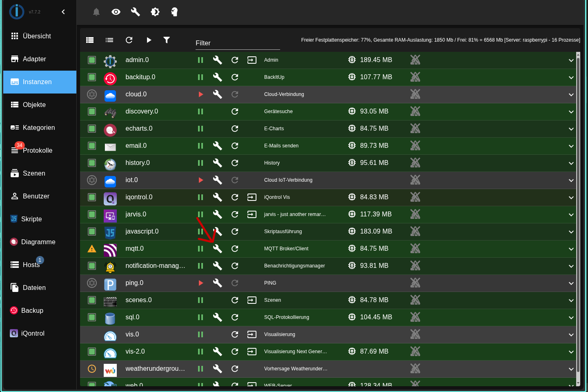
Task: Go to Protokolle in sidebar
Action: coord(37,151)
